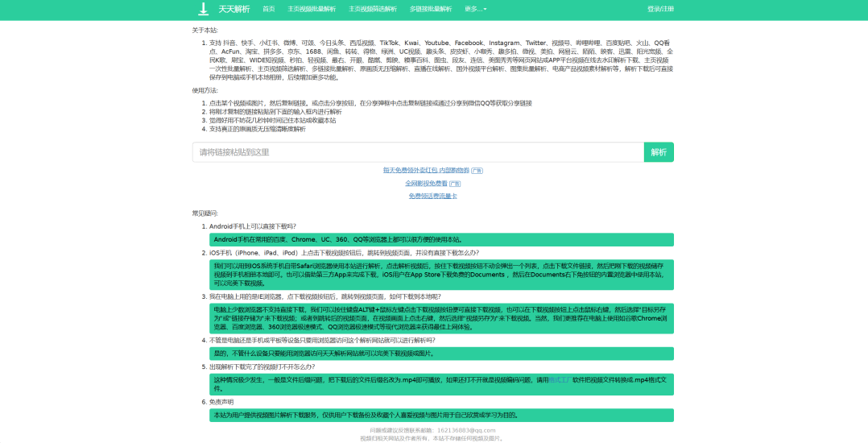Click the download arrow logo icon
Image resolution: width=868 pixels, height=443 pixels.
[x=204, y=9]
